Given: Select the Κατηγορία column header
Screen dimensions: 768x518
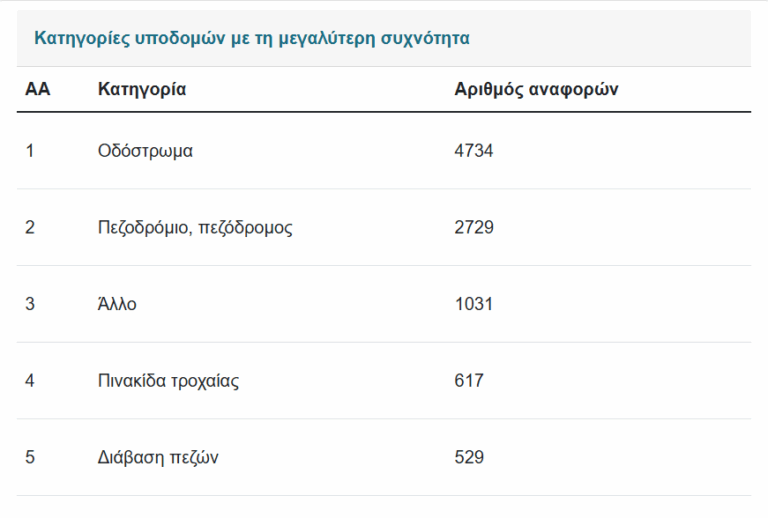Looking at the screenshot, I should point(142,89).
